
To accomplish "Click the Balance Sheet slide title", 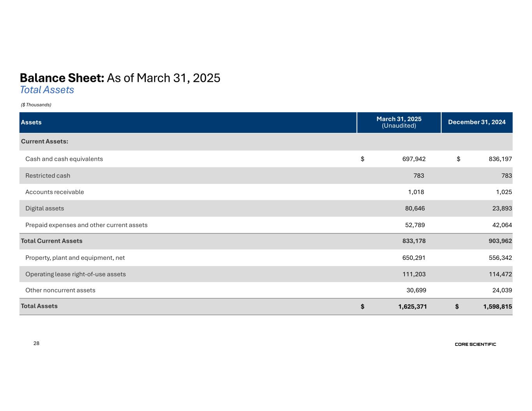I will [x=120, y=78].
